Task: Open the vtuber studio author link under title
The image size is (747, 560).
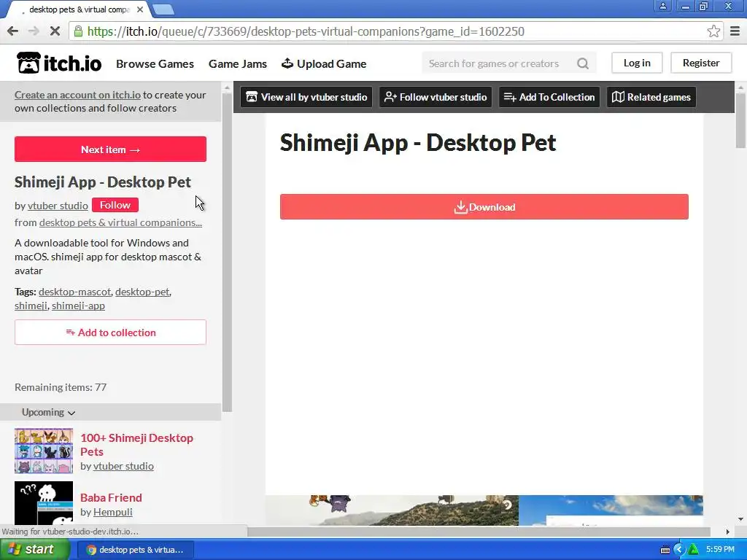Action: pos(58,206)
